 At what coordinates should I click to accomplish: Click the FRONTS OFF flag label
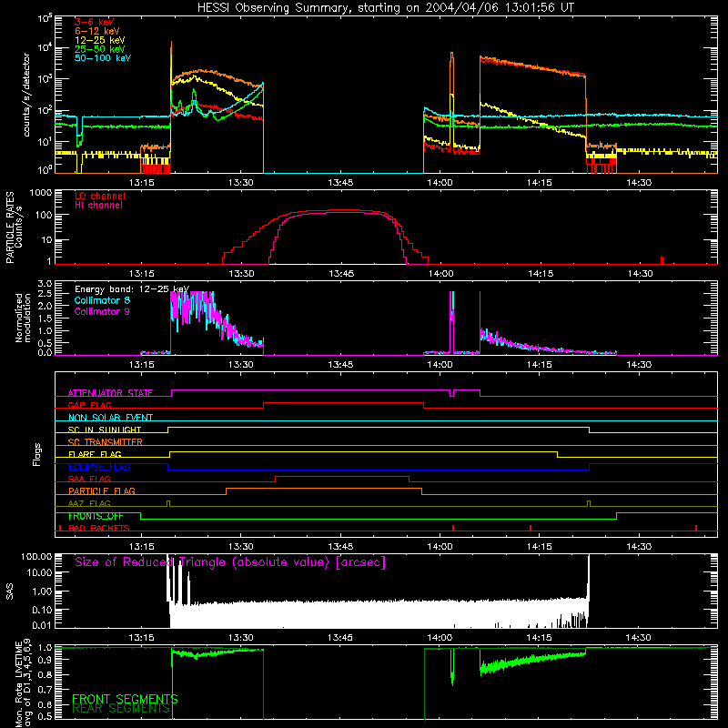click(96, 516)
